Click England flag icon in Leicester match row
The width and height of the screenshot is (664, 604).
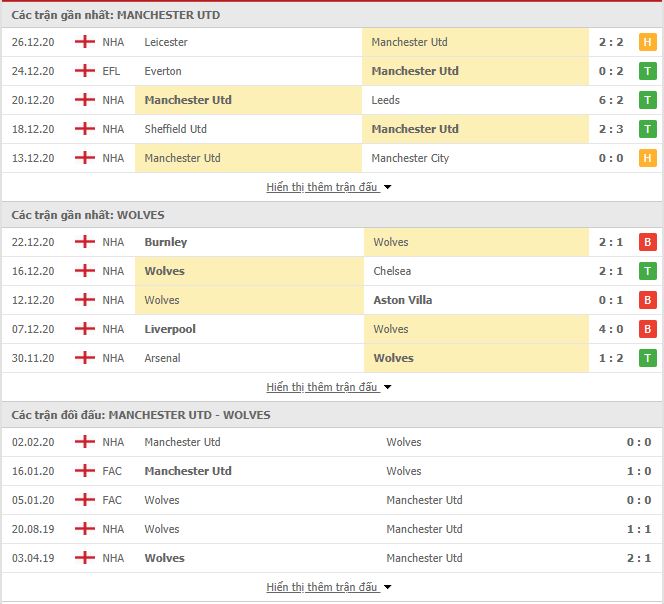85,43
